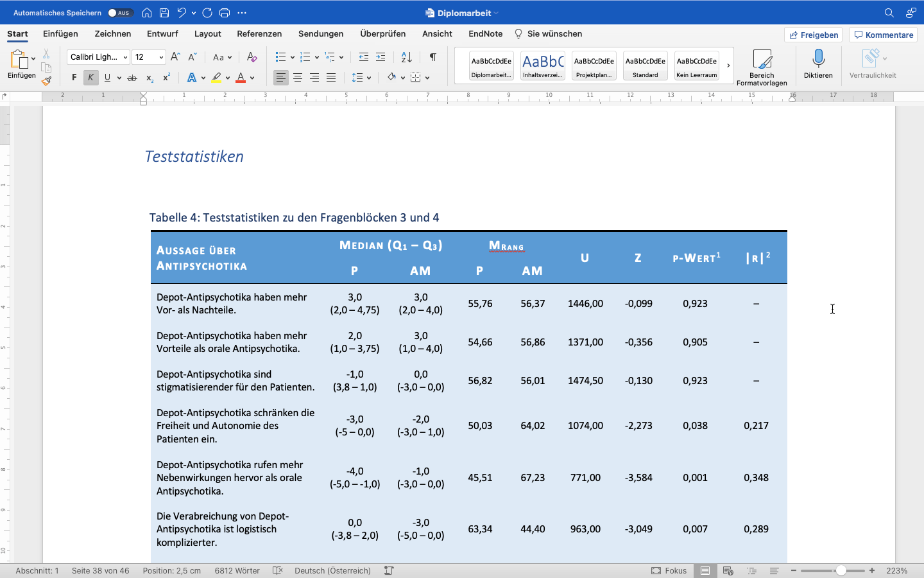Click the Sie wünschen search box

(x=549, y=34)
